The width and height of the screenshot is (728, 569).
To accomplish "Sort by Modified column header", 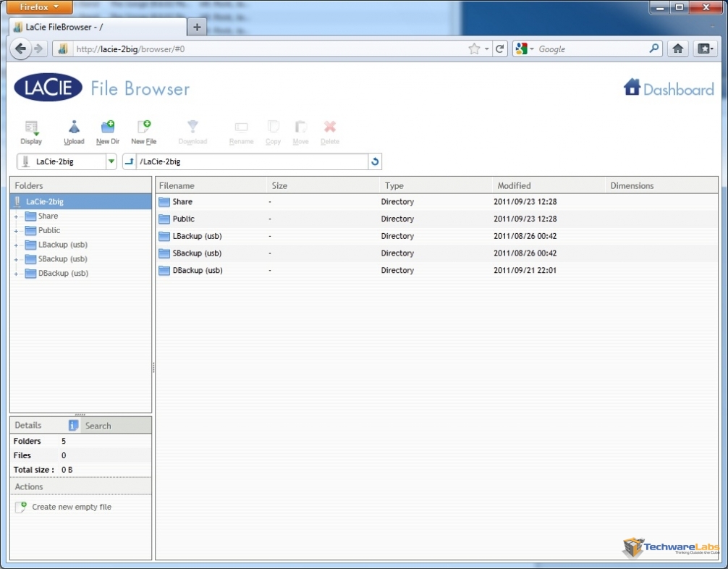I will click(549, 185).
